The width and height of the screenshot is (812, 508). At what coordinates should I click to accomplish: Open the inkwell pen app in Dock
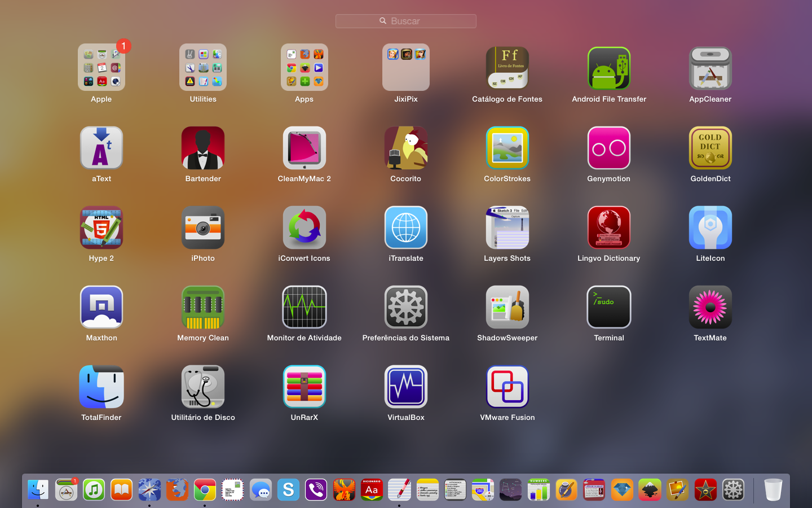(566, 490)
